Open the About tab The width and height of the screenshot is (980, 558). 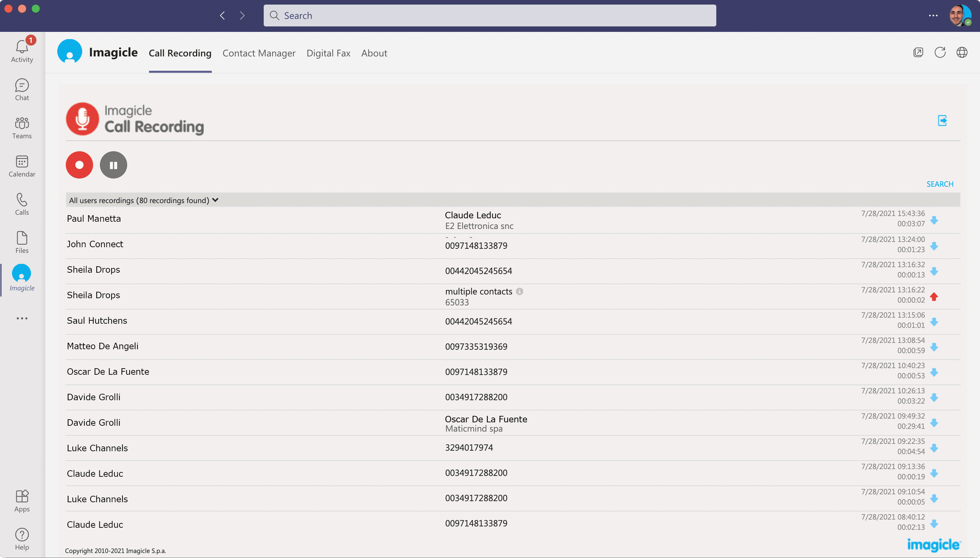click(374, 53)
